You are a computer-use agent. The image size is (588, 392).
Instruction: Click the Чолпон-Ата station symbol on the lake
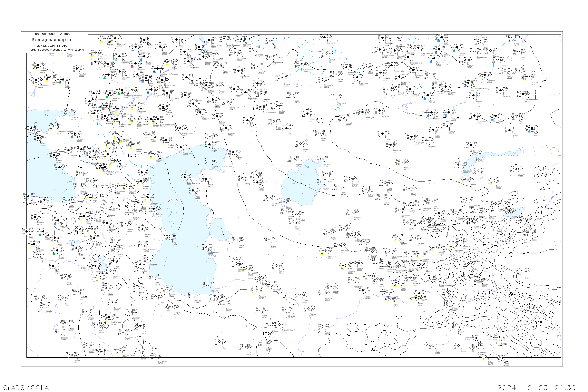pyautogui.click(x=509, y=211)
